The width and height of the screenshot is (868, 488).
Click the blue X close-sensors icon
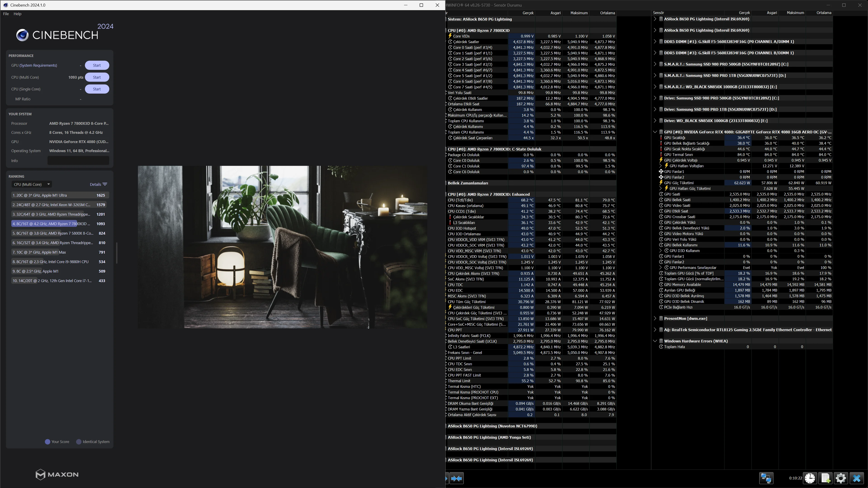coord(856,478)
